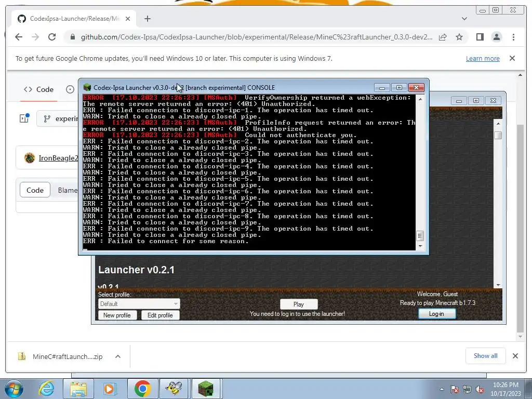The height and width of the screenshot is (399, 532).
Task: Click Chrome back arrow
Action: coord(19,37)
